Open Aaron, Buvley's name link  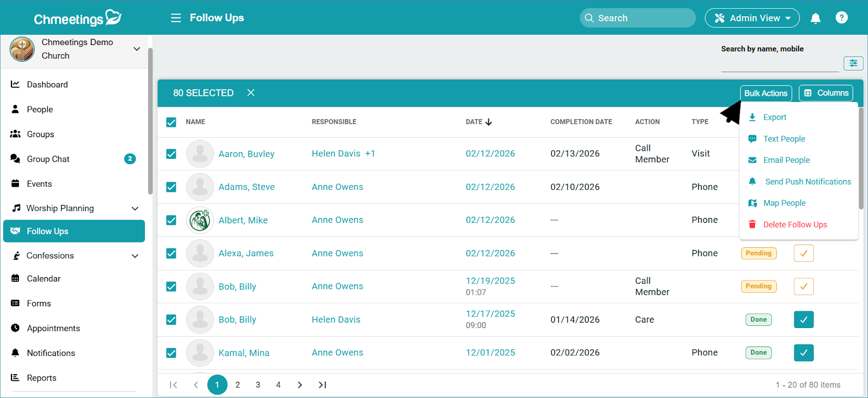pos(246,154)
